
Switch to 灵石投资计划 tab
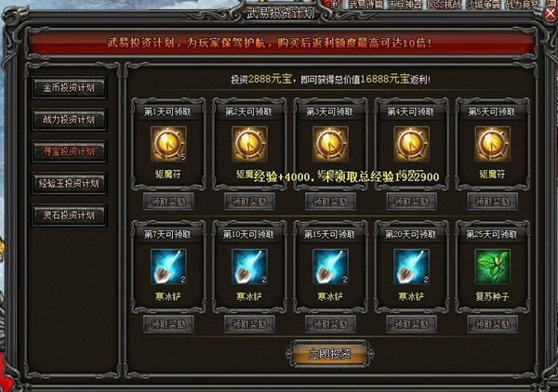click(69, 215)
